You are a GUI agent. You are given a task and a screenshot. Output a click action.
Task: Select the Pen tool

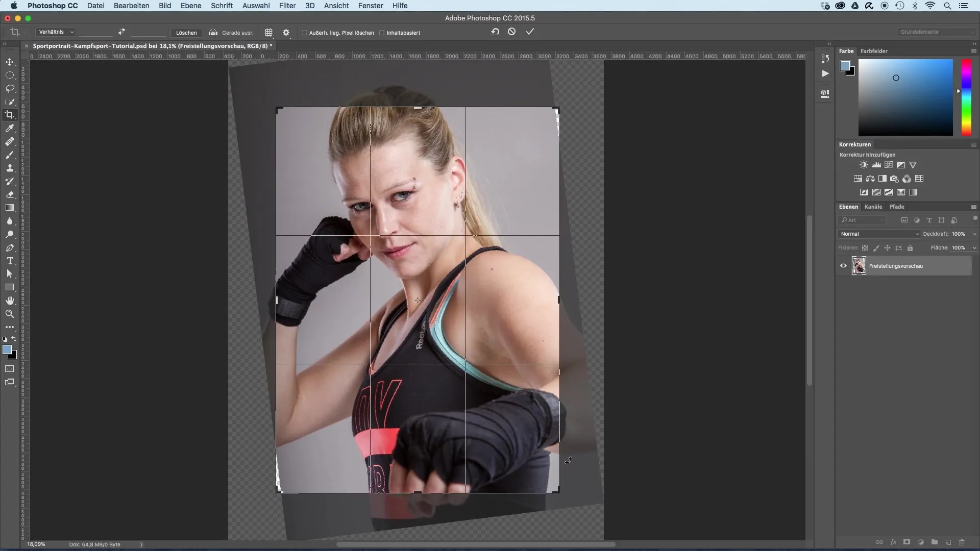coord(10,247)
